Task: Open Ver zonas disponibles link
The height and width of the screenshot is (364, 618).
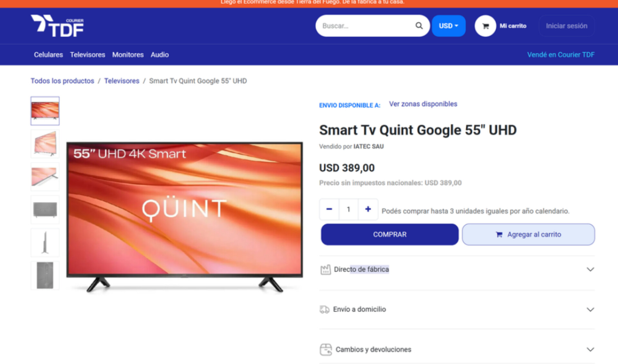Action: [423, 104]
